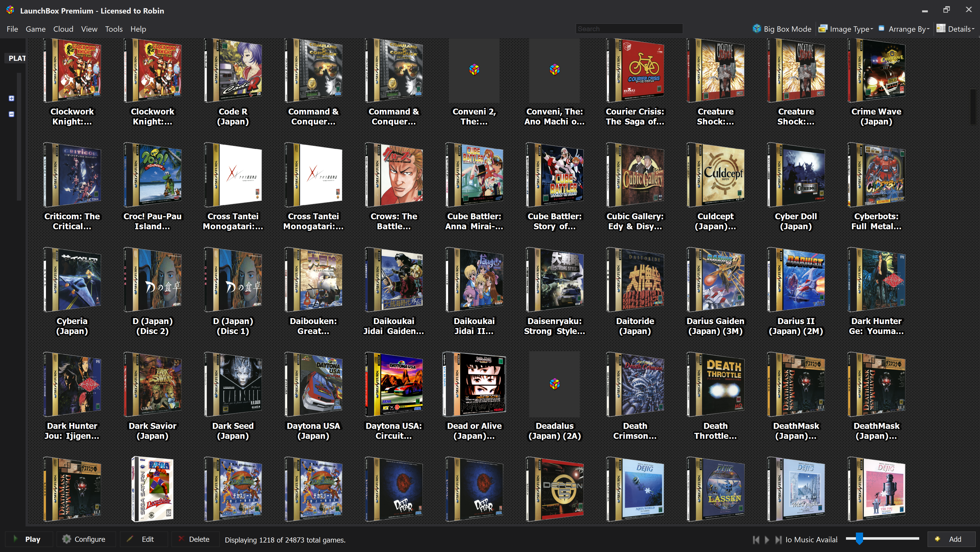Click the "Clockwork Knight:..." title under the first cover
980x552 pixels.
72,117
